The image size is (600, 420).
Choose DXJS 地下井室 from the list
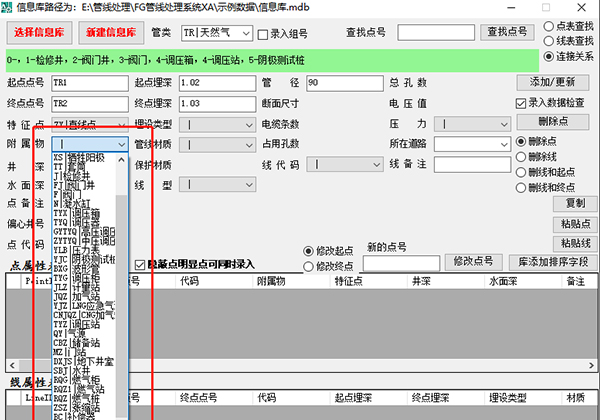[x=84, y=357]
